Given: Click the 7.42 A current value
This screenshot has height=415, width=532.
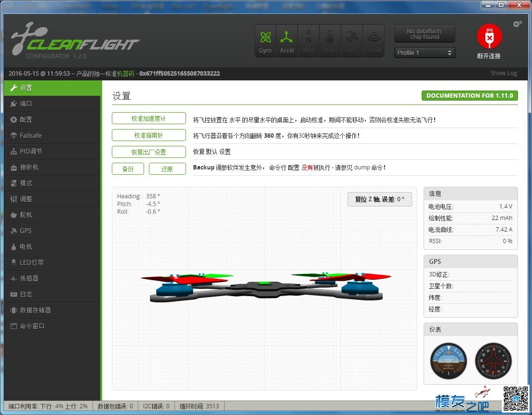Looking at the screenshot, I should pos(504,230).
